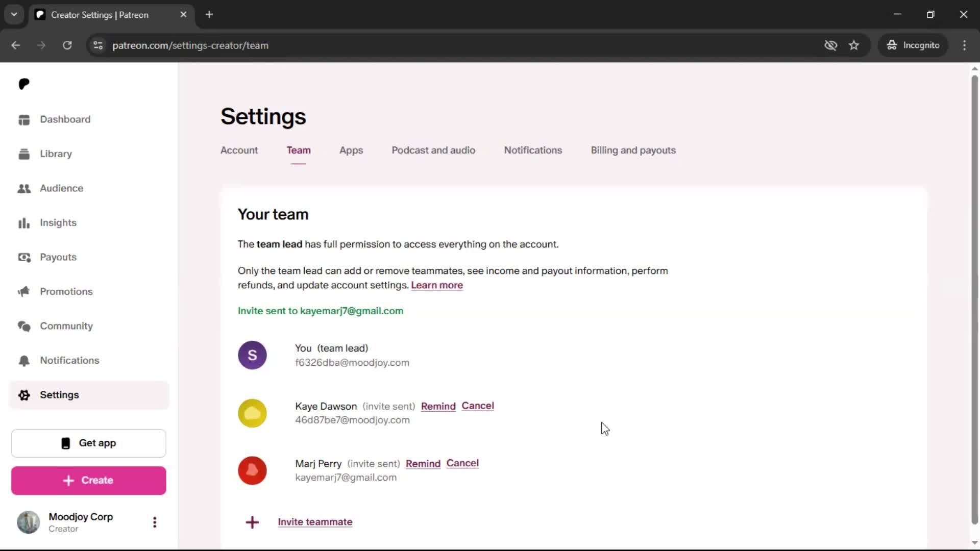
Task: Click the page vertical scrollbar
Action: pos(974,300)
